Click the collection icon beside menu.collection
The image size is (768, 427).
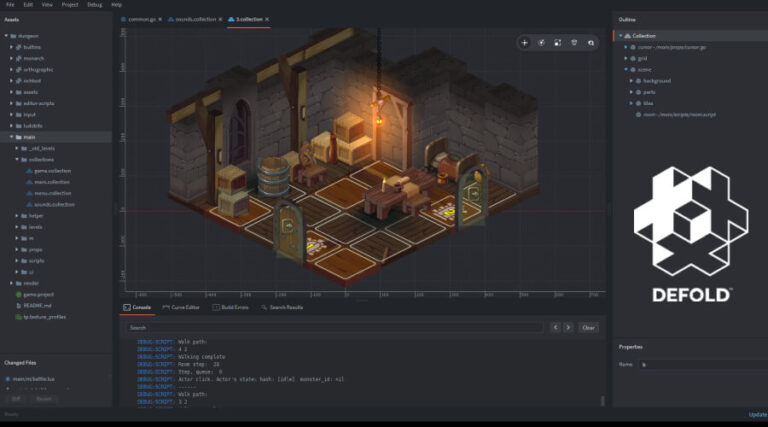(29, 193)
